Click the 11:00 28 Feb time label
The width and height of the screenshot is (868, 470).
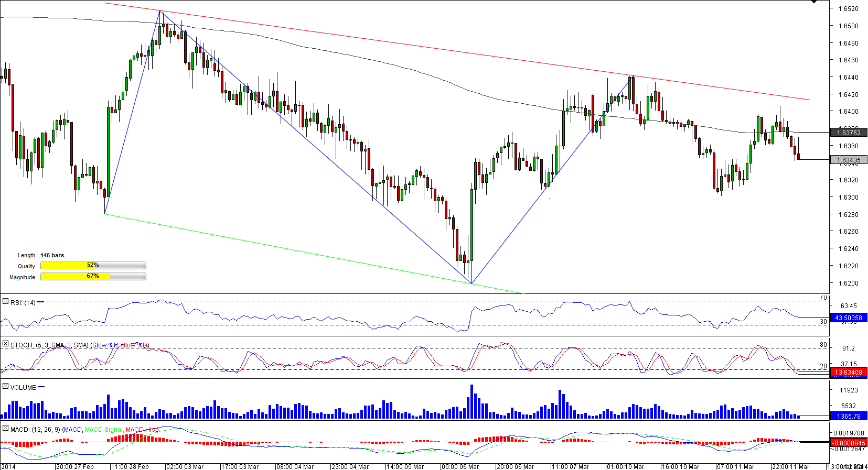pyautogui.click(x=130, y=466)
